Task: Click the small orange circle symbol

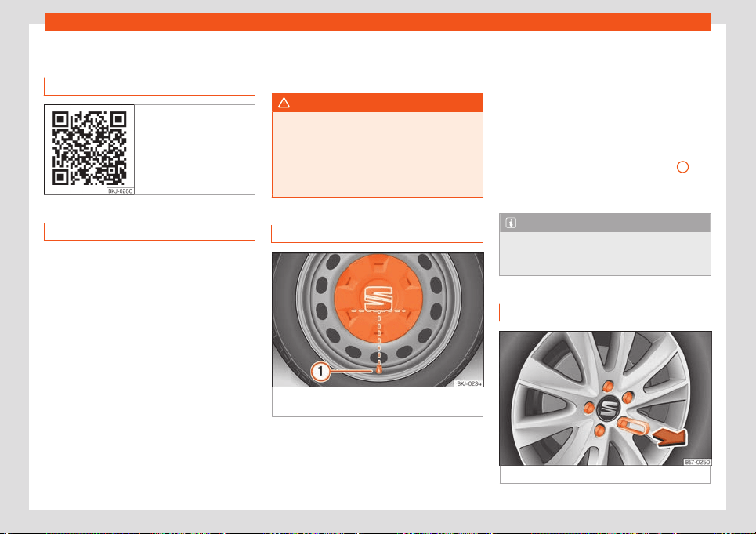Action: (682, 167)
